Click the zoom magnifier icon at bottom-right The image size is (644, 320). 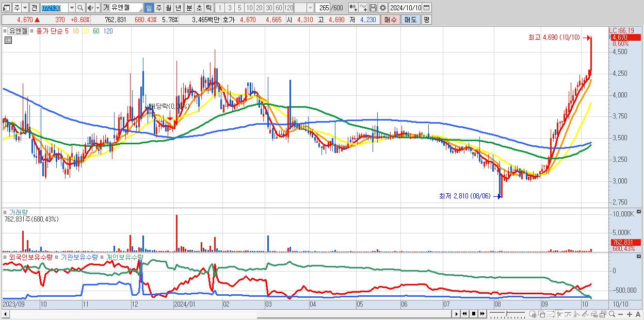612,314
